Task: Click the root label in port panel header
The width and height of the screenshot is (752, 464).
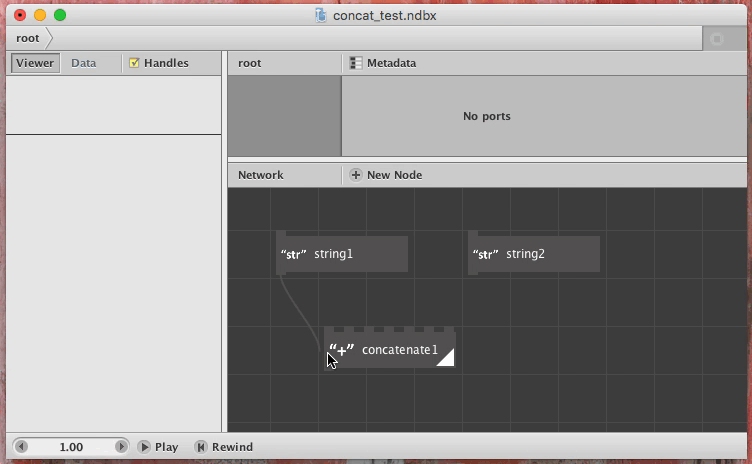Action: pyautogui.click(x=249, y=63)
